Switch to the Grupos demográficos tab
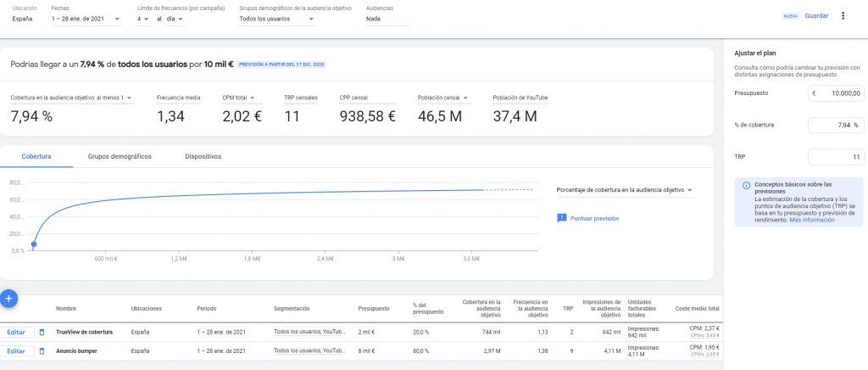 [120, 157]
